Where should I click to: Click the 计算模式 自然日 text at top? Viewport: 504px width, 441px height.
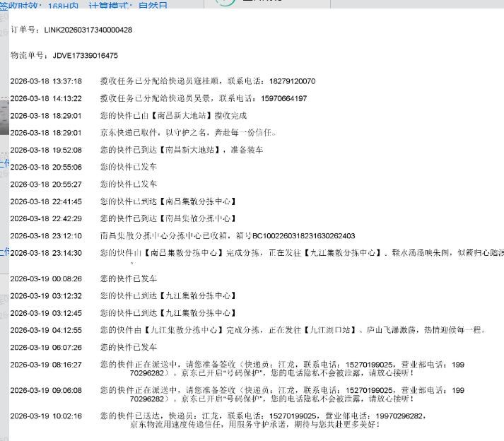click(128, 5)
